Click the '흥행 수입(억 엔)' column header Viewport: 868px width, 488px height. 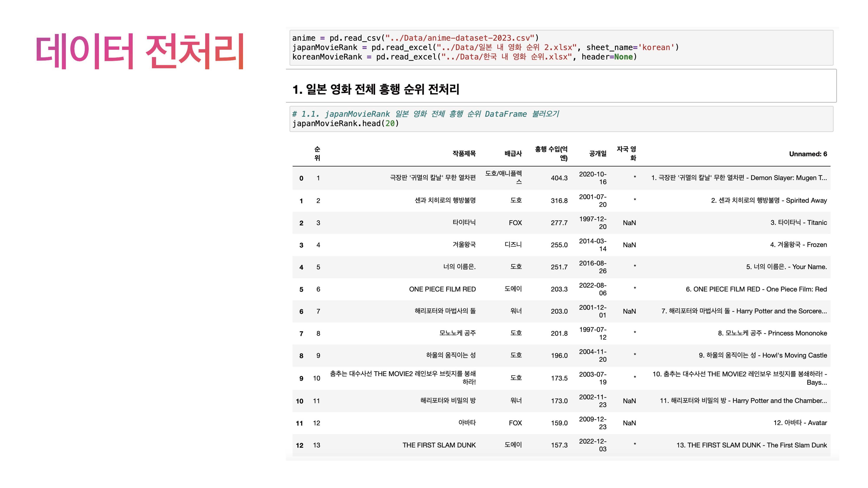551,154
